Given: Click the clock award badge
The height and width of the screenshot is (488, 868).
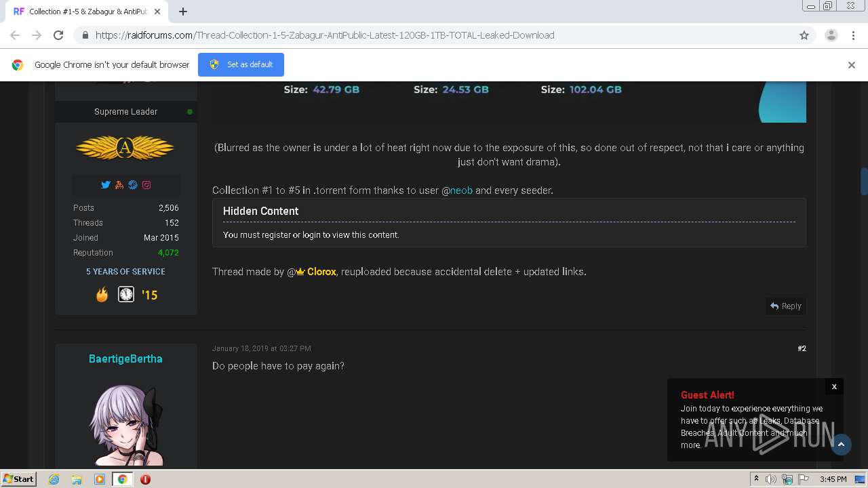Looking at the screenshot, I should pos(126,294).
